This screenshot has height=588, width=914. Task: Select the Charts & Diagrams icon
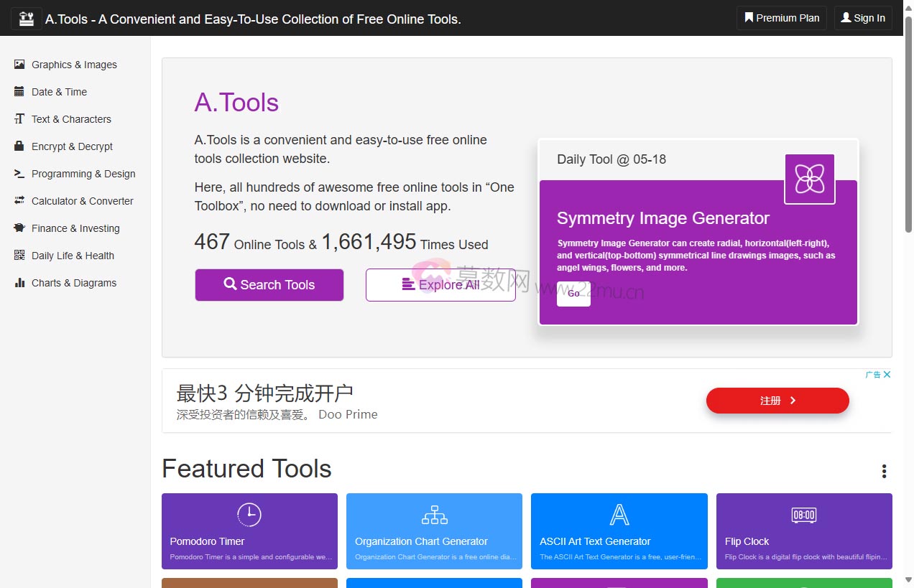click(19, 283)
